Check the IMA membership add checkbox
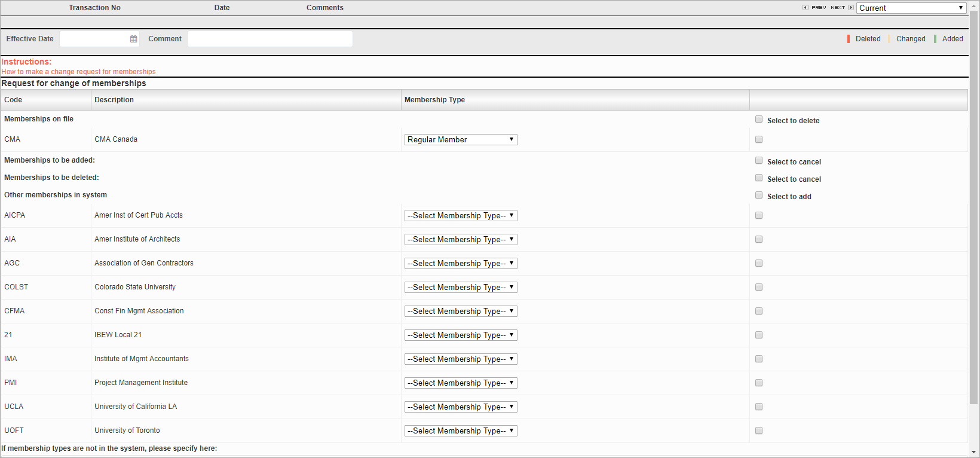The image size is (980, 458). coord(759,359)
